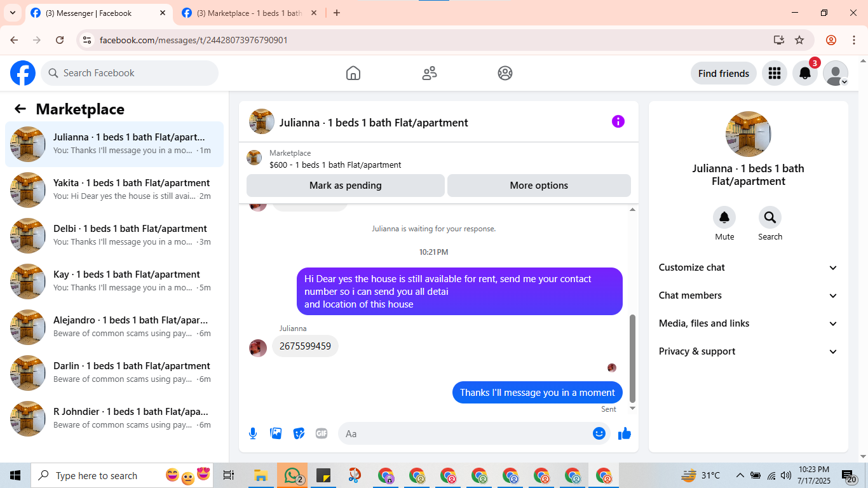Switch to the Messenger | Facebook tab
868x488 pixels.
(x=99, y=13)
